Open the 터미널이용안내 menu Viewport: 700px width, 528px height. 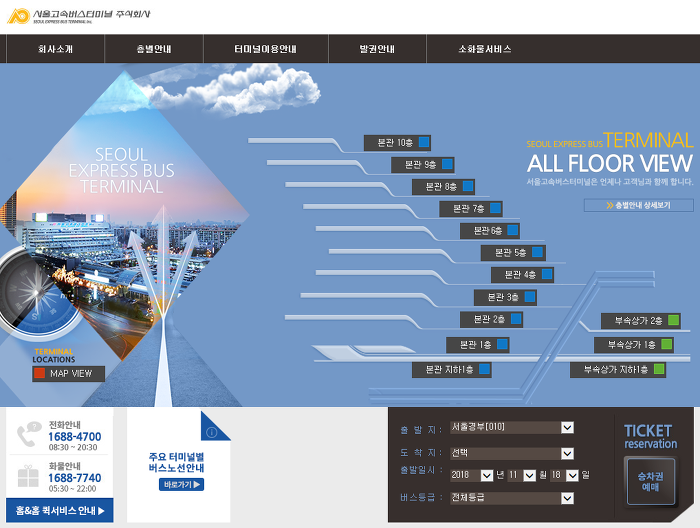[266, 49]
